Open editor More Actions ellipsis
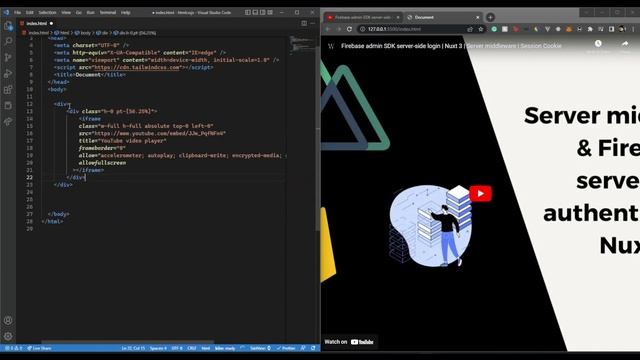 (313, 23)
